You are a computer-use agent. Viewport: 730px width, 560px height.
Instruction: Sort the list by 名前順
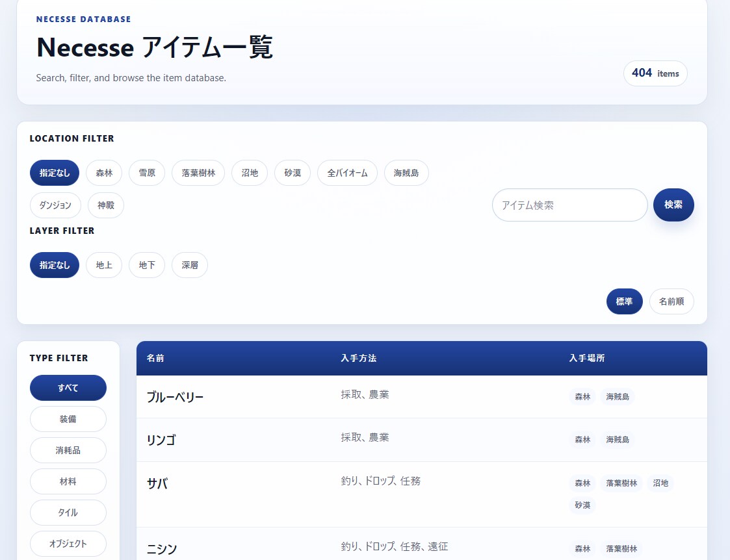coord(671,301)
